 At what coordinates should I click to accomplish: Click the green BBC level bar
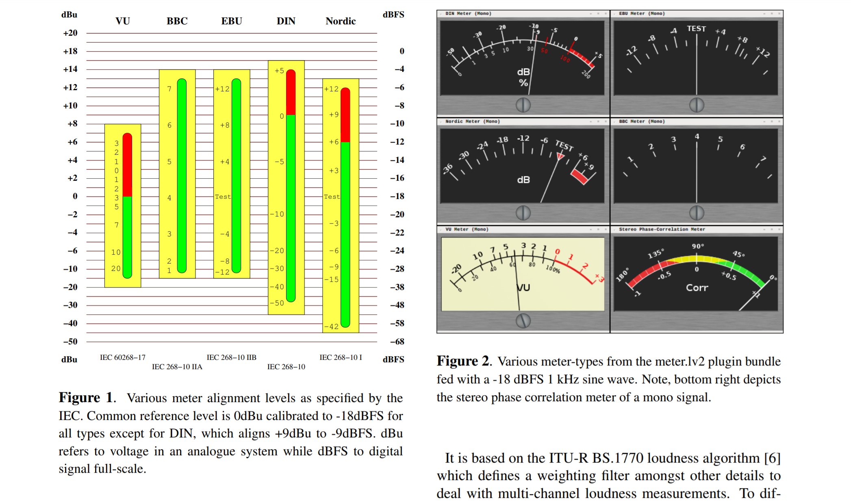coord(182,175)
